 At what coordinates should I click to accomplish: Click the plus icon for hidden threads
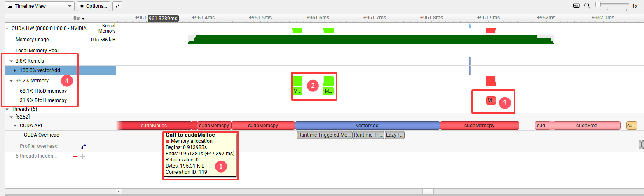pyautogui.click(x=82, y=156)
